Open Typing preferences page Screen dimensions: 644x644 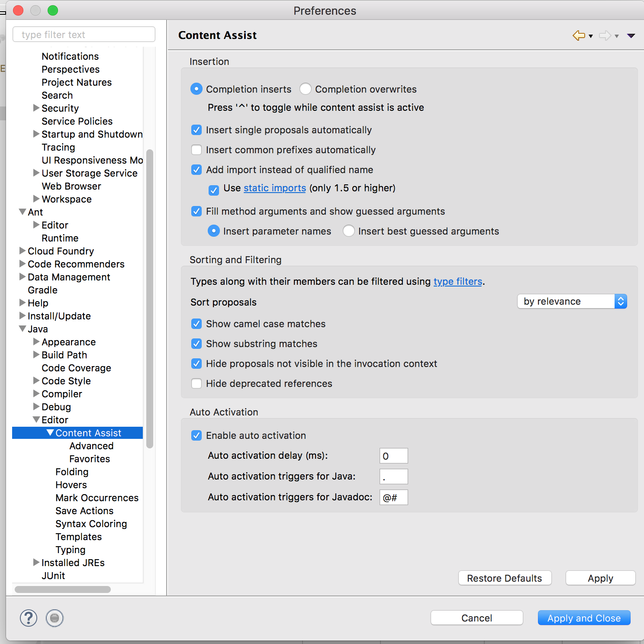click(71, 550)
